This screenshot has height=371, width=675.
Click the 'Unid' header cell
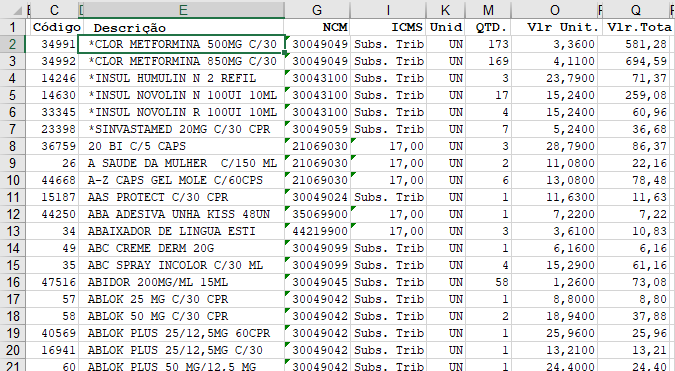[446, 28]
